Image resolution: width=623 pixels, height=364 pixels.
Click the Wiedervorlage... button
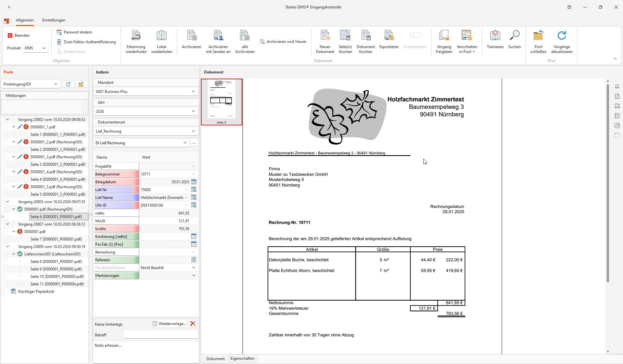(x=169, y=324)
